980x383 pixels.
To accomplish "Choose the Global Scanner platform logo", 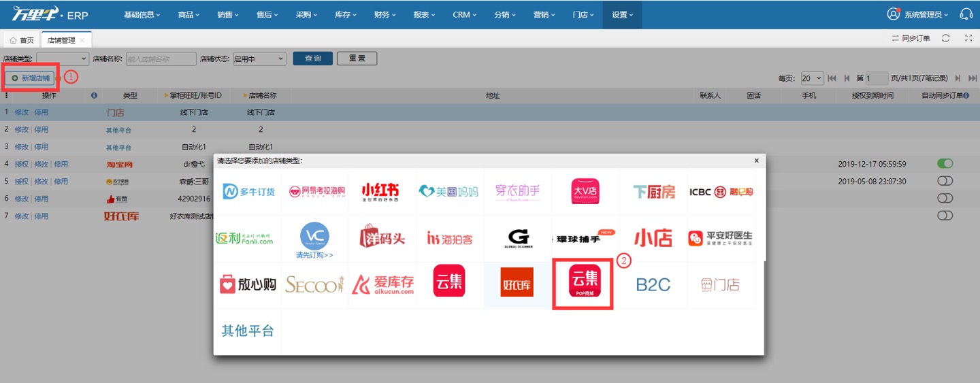I will coord(517,238).
